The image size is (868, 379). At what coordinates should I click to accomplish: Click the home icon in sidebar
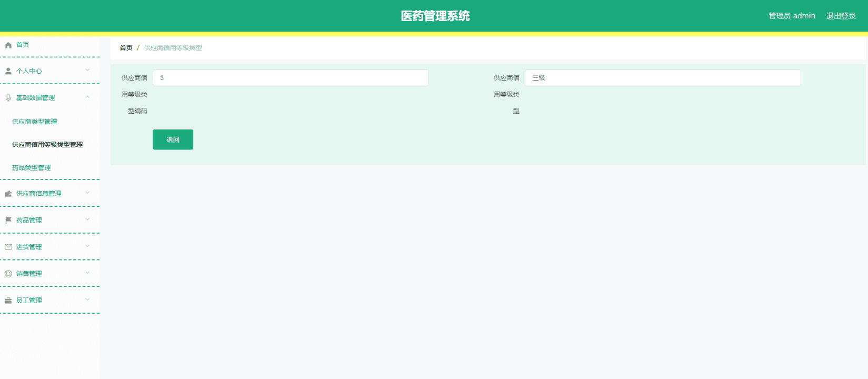(x=8, y=45)
